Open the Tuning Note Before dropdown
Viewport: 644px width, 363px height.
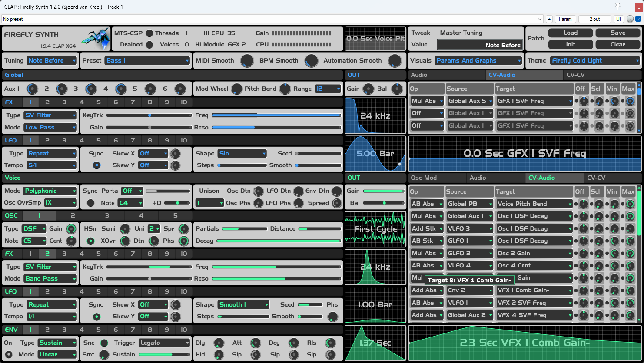pyautogui.click(x=52, y=61)
